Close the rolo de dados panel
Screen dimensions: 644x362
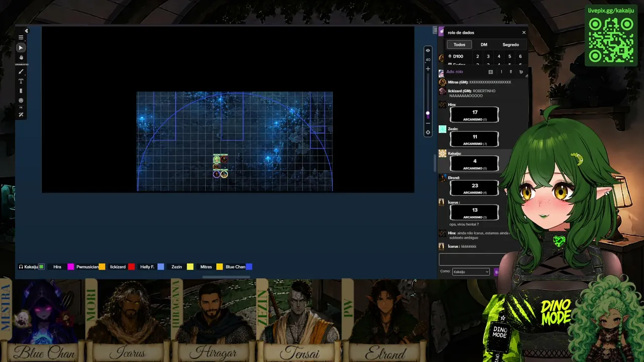[x=524, y=33]
